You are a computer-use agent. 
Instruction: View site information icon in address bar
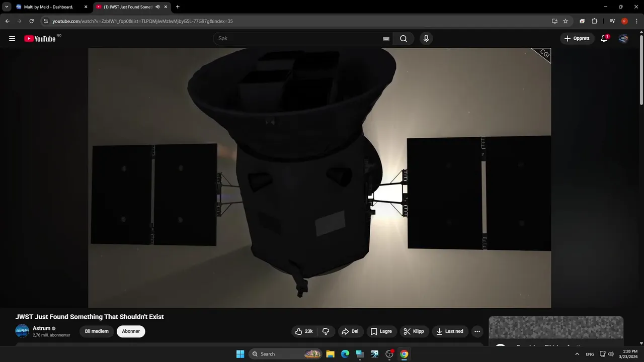pos(46,21)
